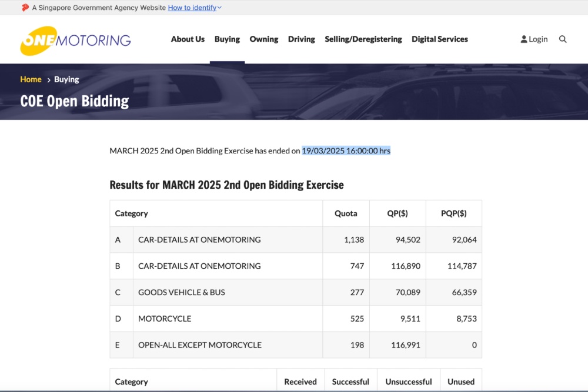588x392 pixels.
Task: Open the search magnifier icon
Action: [x=563, y=39]
